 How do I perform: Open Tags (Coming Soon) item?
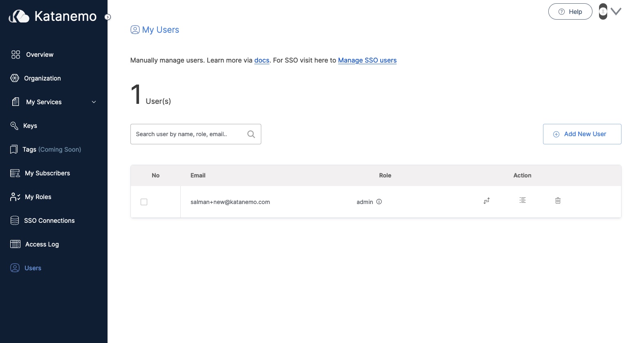coord(52,149)
